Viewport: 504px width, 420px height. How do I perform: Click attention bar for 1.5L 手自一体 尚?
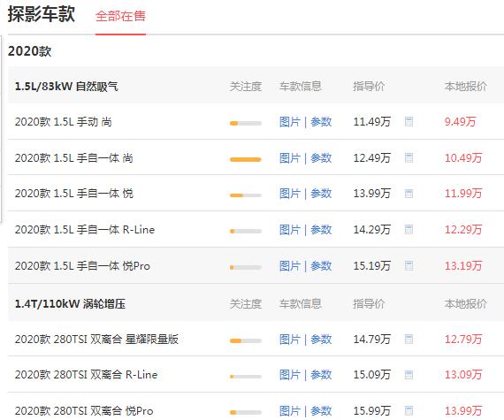point(246,159)
